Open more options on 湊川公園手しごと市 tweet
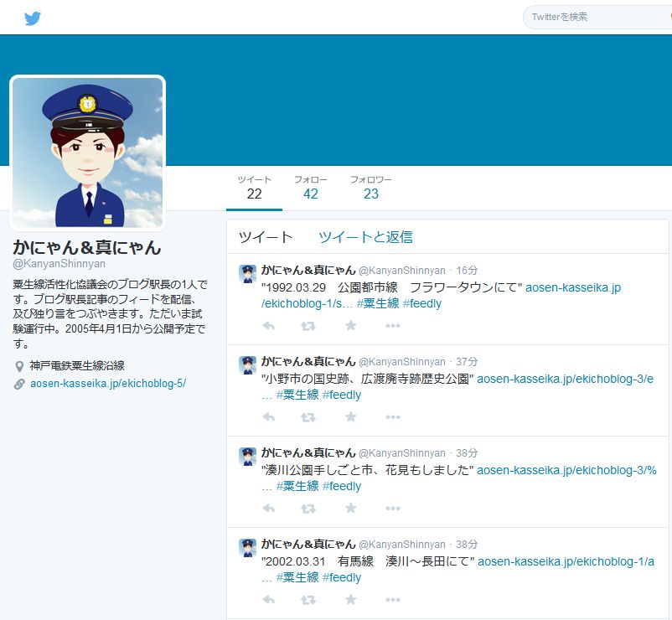This screenshot has height=620, width=672. 393,509
